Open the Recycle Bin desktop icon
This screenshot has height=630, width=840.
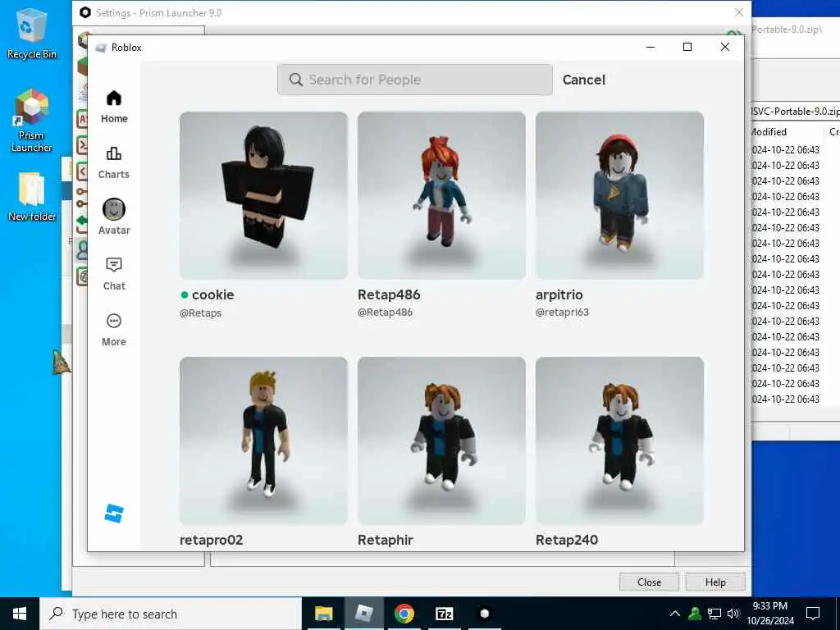32,33
